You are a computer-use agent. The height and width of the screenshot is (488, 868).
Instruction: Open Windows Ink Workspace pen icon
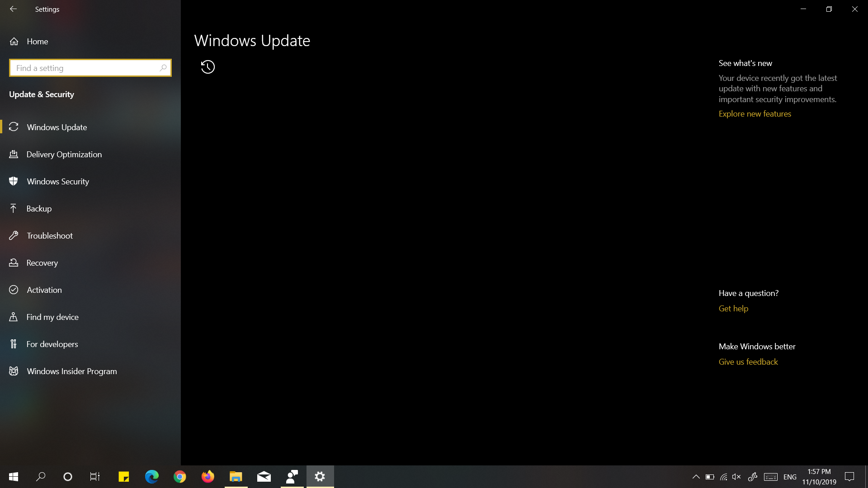753,477
